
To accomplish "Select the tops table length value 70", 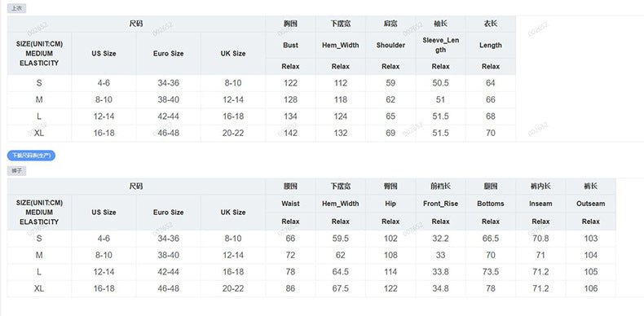I will tap(491, 133).
